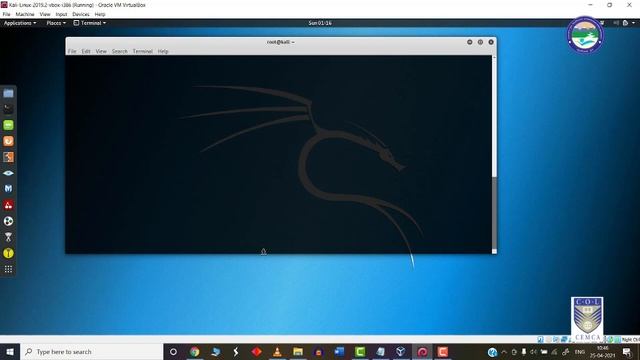
Task: Open the green app icon in the Kali dock
Action: click(8, 125)
